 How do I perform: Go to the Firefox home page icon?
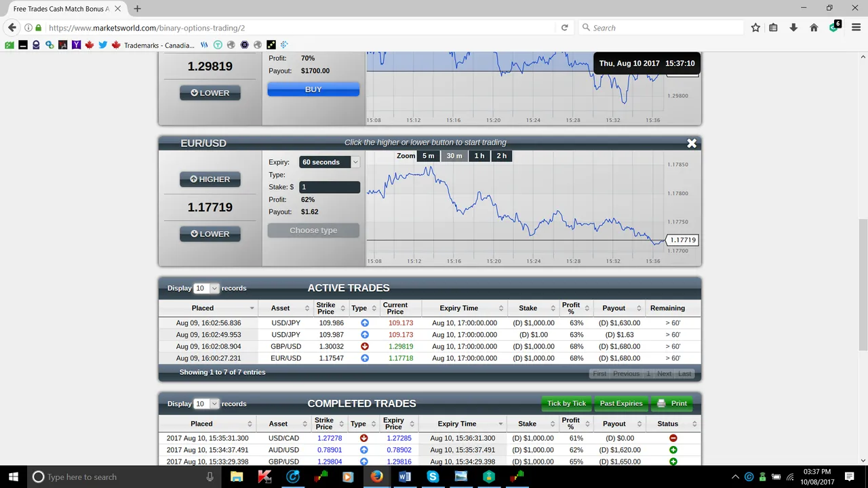point(814,28)
